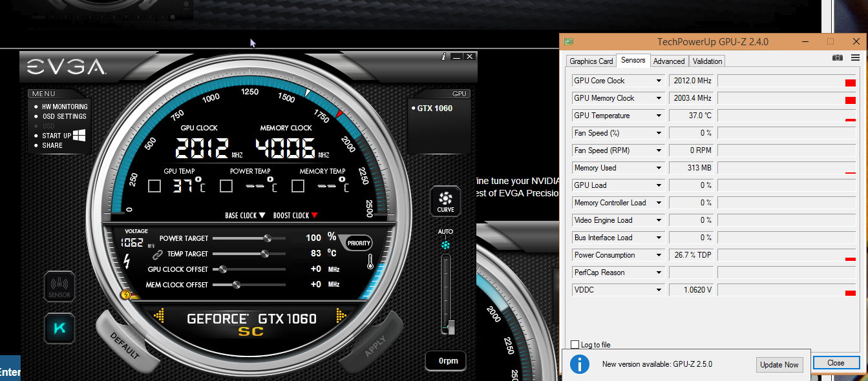Open the GPU-Z hamburger menu
Viewport: 868px width, 381px height.
click(855, 58)
